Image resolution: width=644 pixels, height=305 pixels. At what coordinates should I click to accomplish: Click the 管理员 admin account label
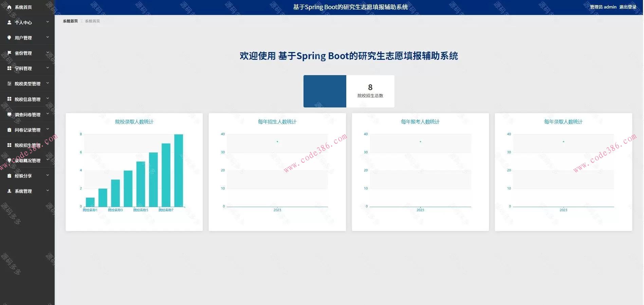603,7
